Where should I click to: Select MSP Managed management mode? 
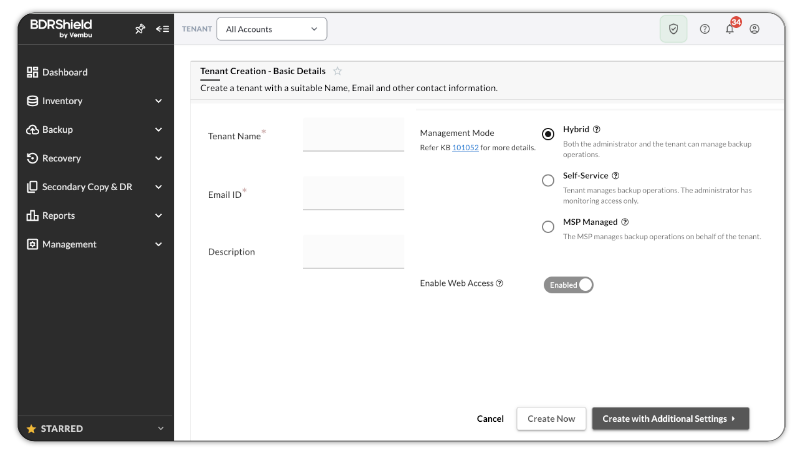coord(548,227)
